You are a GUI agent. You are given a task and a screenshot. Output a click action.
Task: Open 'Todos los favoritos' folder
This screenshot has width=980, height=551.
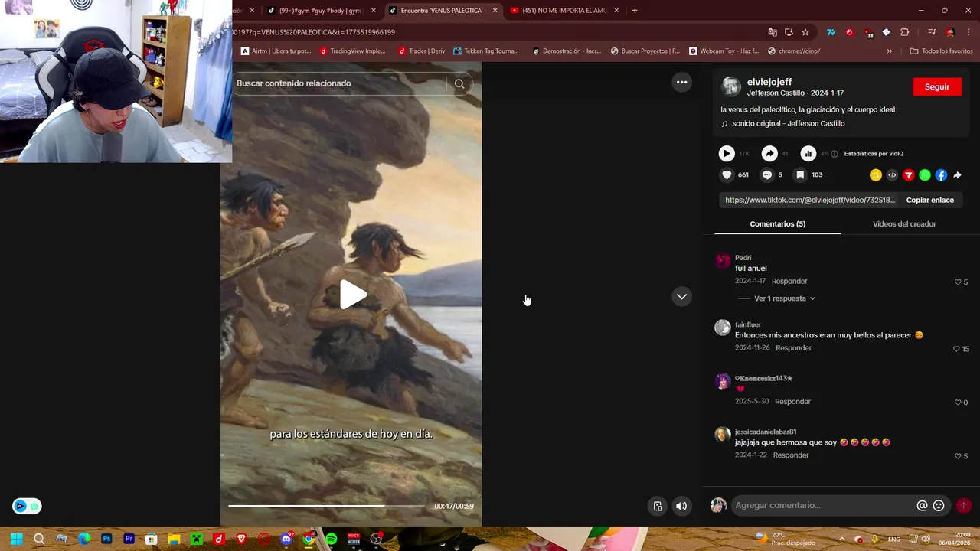pyautogui.click(x=941, y=51)
